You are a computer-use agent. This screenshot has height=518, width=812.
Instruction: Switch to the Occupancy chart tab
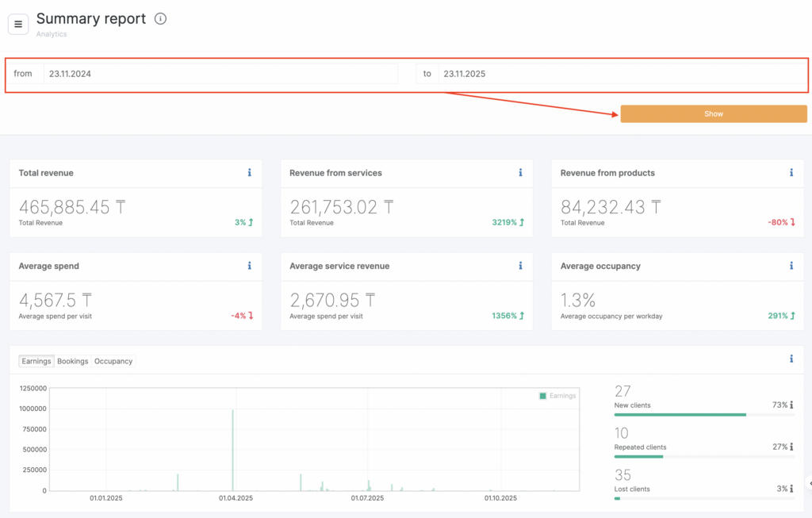pyautogui.click(x=113, y=361)
